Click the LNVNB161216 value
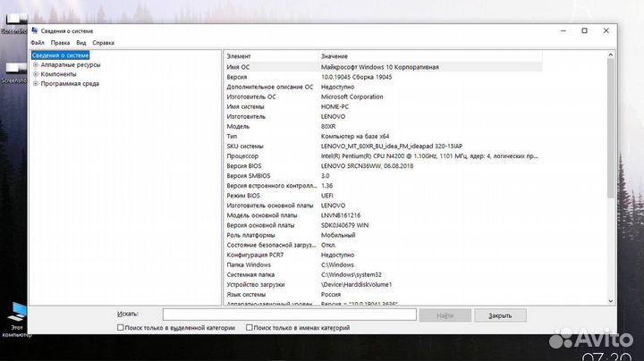This screenshot has width=644, height=361. (341, 215)
